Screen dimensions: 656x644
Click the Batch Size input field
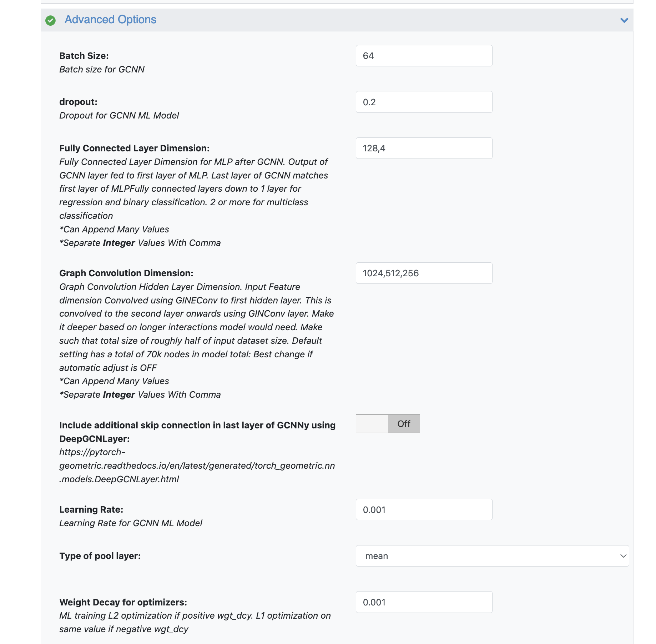(424, 56)
